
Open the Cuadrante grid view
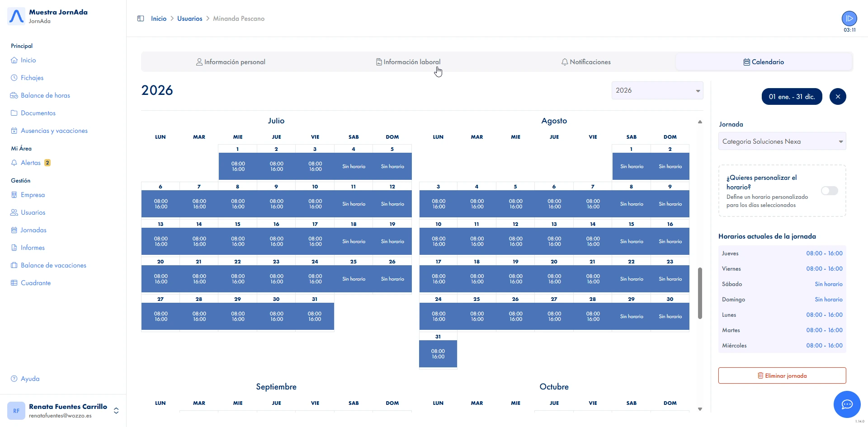coord(35,283)
